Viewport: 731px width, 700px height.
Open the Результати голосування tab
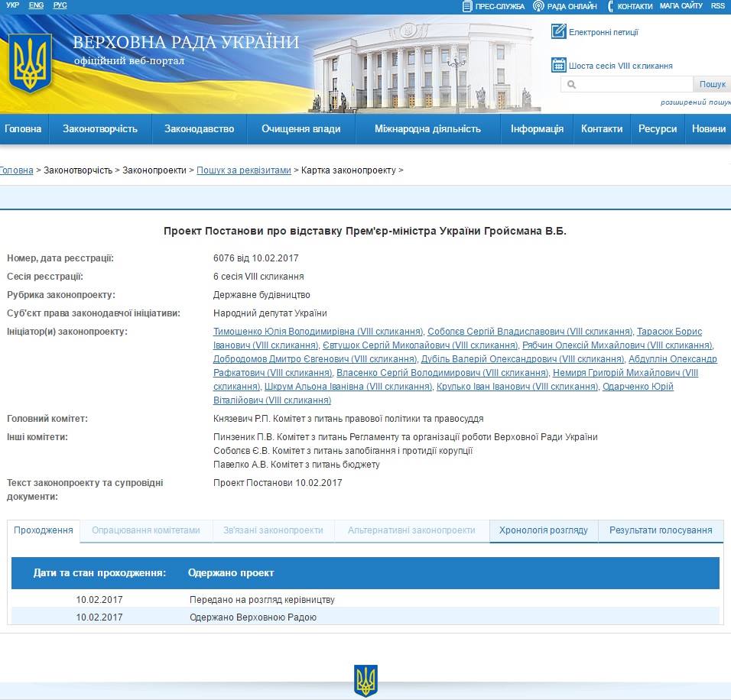[661, 530]
